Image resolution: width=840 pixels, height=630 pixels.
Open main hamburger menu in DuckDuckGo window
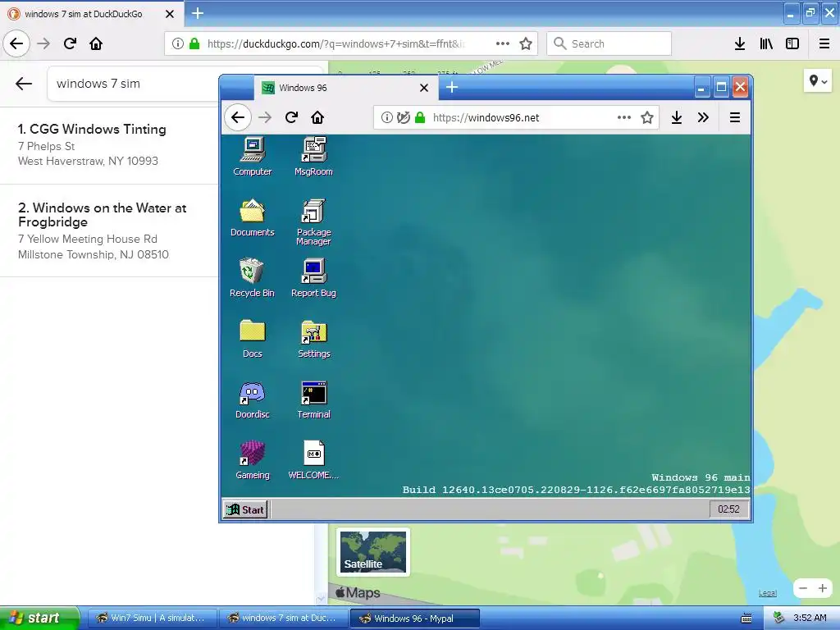pyautogui.click(x=824, y=43)
